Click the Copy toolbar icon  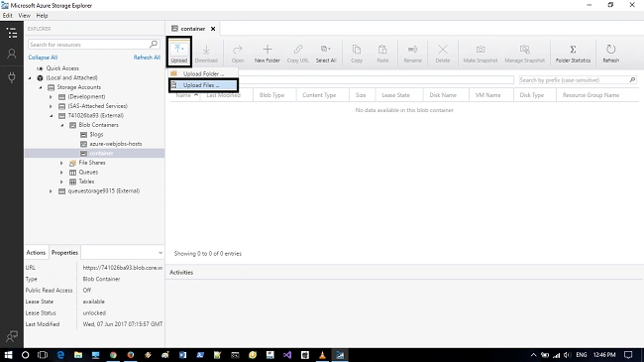tap(357, 54)
